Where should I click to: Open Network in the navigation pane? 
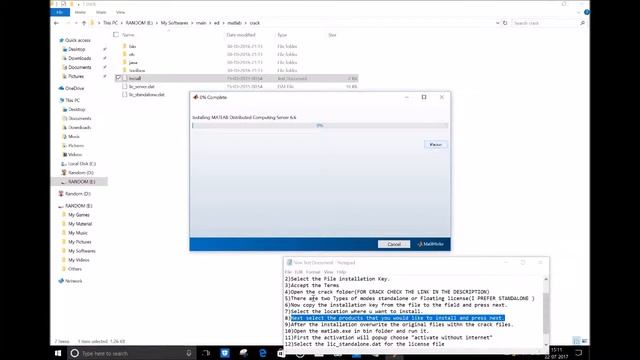[x=70, y=281]
